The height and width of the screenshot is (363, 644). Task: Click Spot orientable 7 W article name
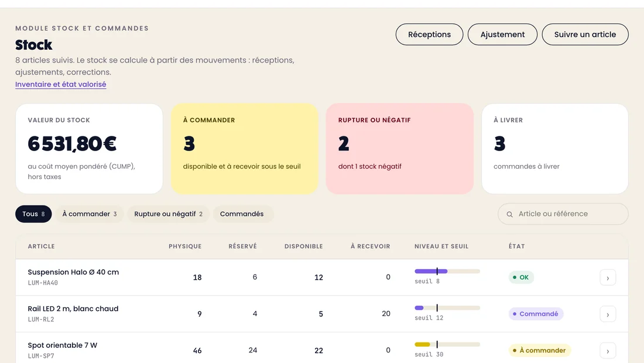tap(63, 345)
